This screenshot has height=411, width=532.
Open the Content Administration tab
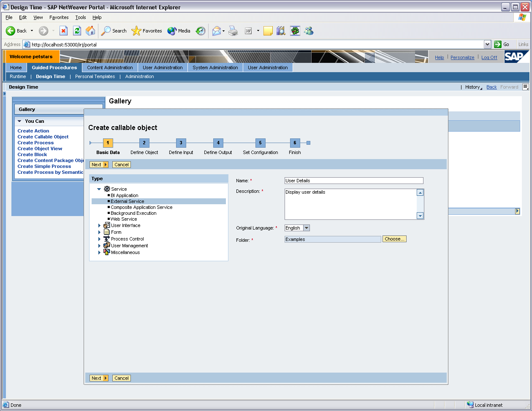(110, 68)
